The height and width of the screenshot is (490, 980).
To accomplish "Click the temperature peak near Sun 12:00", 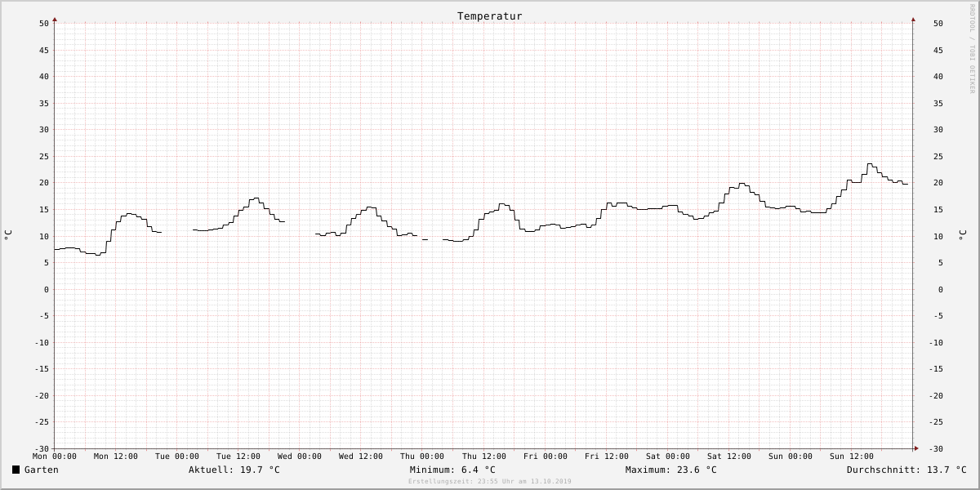I will pos(870,164).
